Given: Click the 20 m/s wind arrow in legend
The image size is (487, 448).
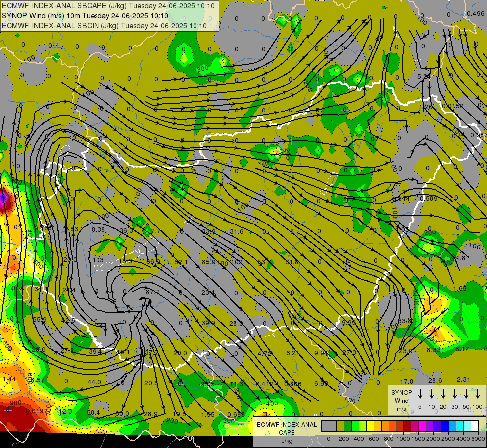Looking at the screenshot, I should click(x=443, y=393).
